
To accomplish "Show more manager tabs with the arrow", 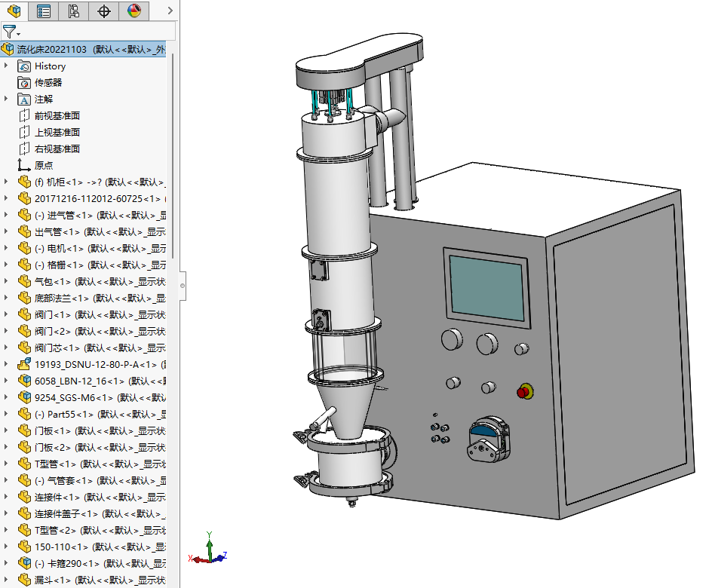I will (x=170, y=11).
